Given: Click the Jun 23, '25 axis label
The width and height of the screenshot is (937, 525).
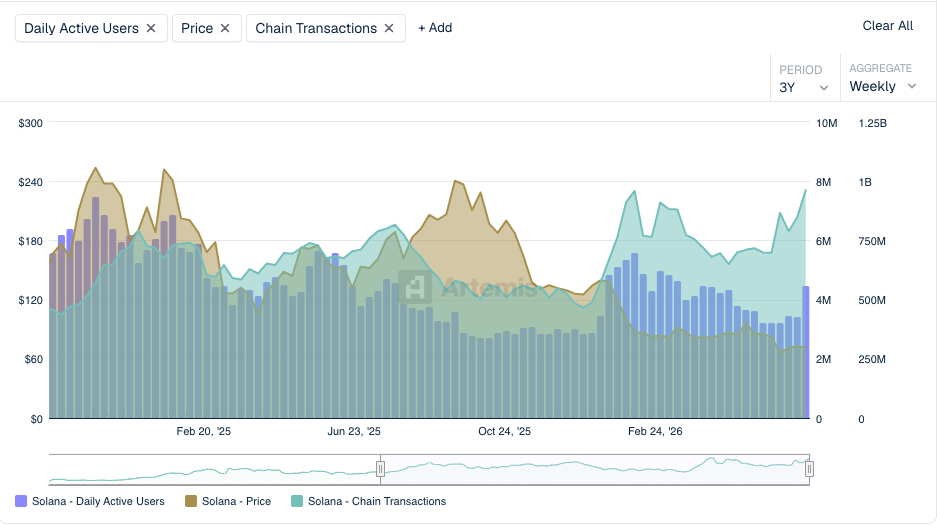Looking at the screenshot, I should [354, 431].
